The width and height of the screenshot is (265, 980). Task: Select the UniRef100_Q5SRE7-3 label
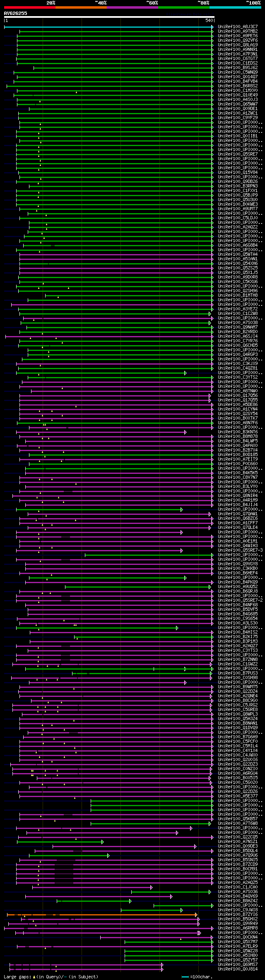click(x=240, y=550)
